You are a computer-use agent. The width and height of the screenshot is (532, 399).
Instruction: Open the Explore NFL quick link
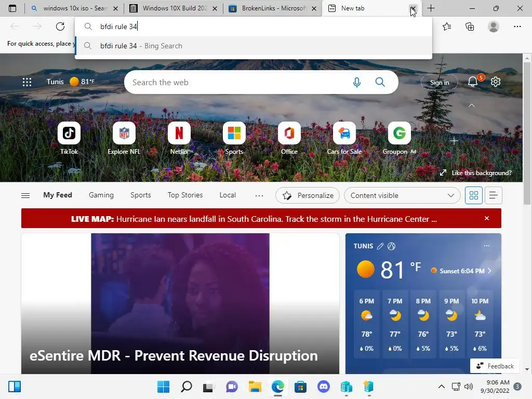(124, 138)
